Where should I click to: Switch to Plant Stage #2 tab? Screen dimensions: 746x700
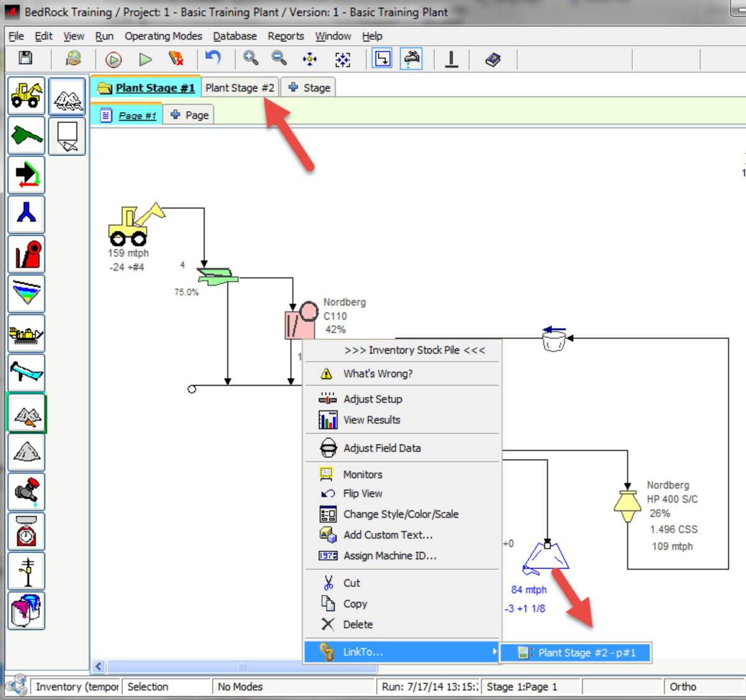click(239, 88)
